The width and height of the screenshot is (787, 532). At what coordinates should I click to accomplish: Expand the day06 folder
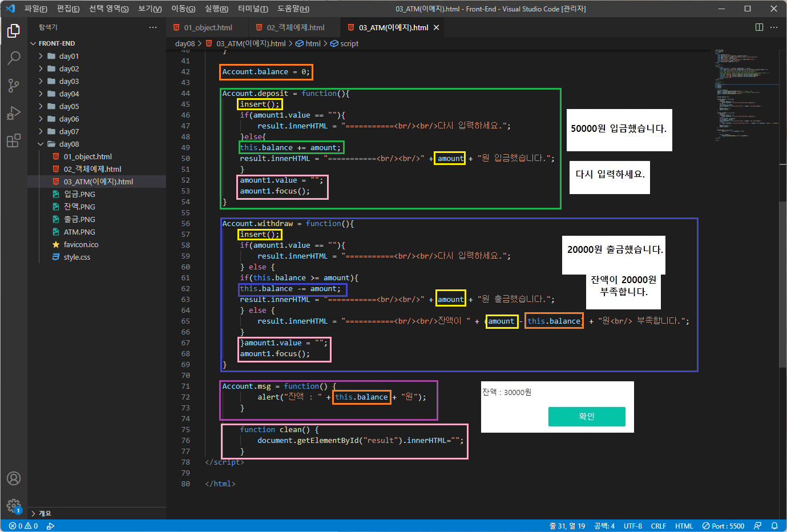coord(68,119)
